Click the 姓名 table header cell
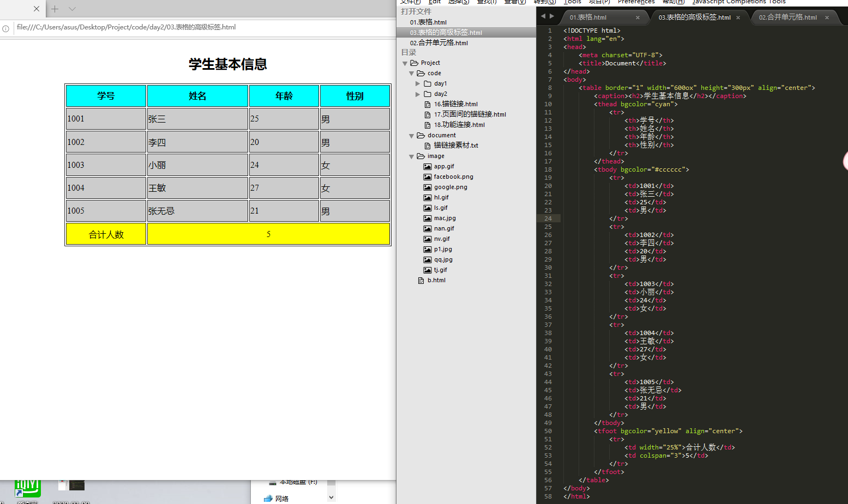 click(197, 96)
